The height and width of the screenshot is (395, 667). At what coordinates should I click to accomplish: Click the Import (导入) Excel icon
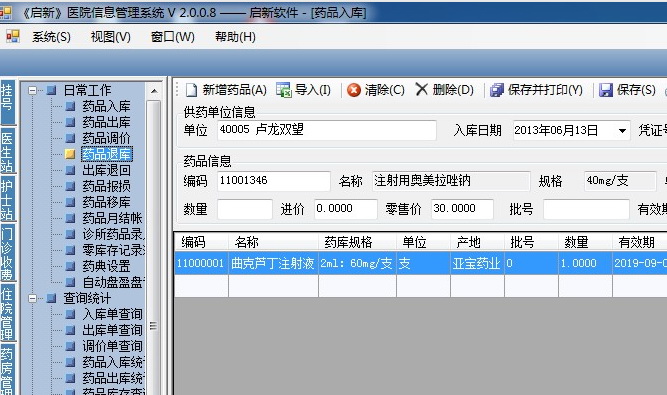283,90
